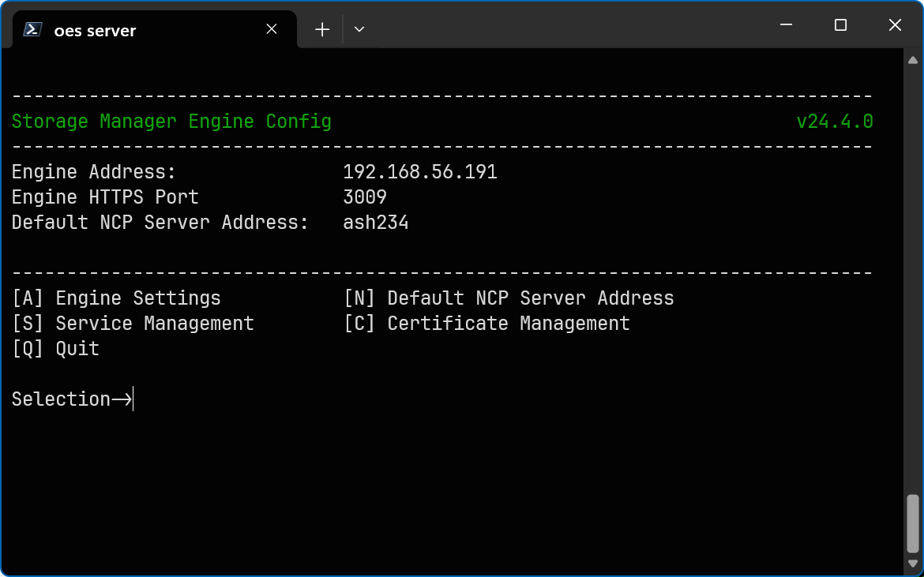Click the [S] Service Management option

(x=133, y=324)
